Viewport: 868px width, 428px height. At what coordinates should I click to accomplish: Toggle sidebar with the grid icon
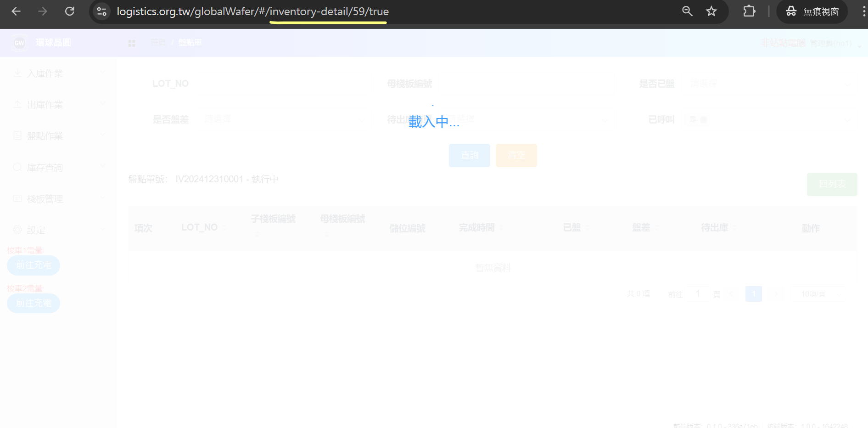click(x=132, y=43)
